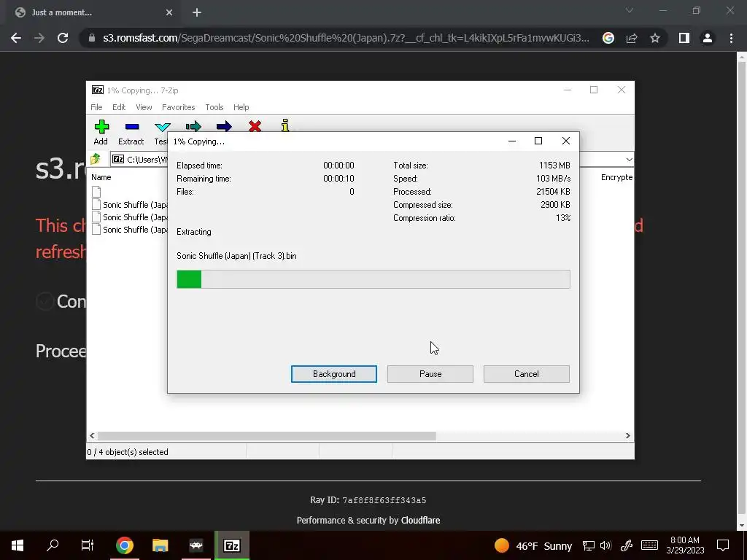Click the green extraction progress bar

373,279
